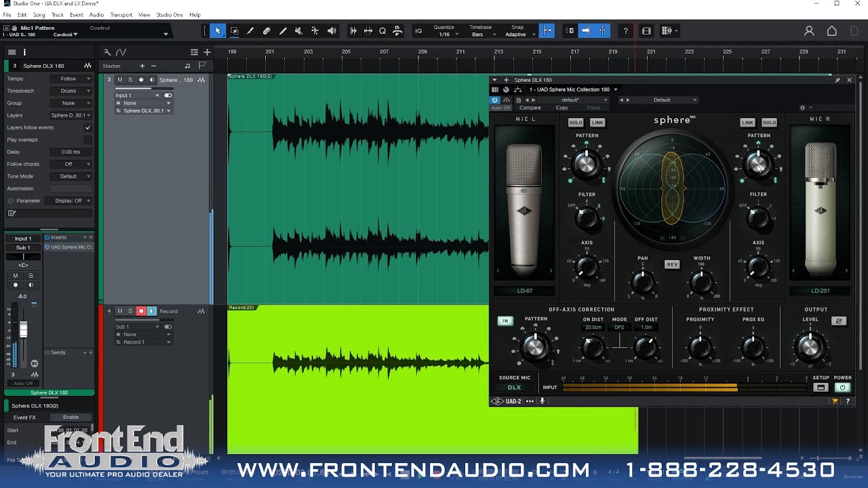This screenshot has height=488, width=868.
Task: Toggle Mic R LINK button
Action: (x=747, y=123)
